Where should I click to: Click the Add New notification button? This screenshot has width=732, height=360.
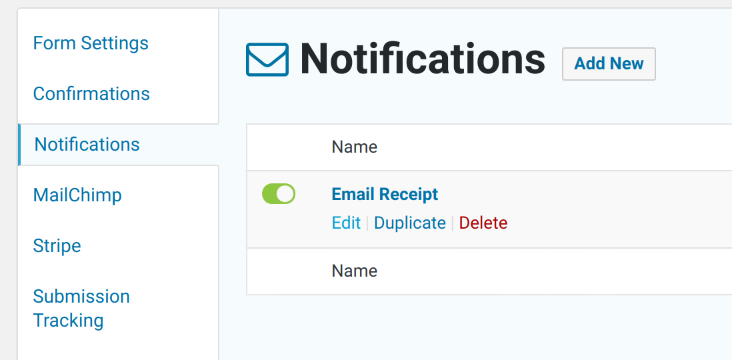point(609,64)
